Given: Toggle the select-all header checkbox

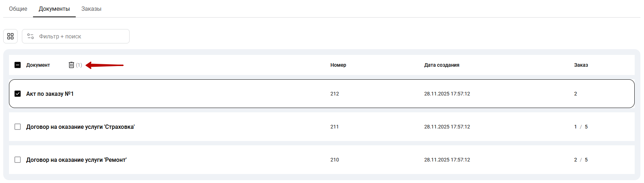Looking at the screenshot, I should [18, 65].
